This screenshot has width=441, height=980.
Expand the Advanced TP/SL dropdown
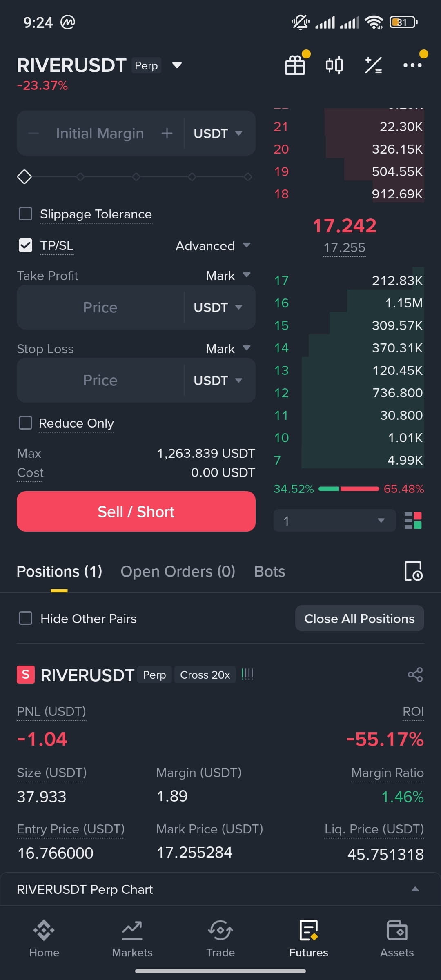[213, 246]
